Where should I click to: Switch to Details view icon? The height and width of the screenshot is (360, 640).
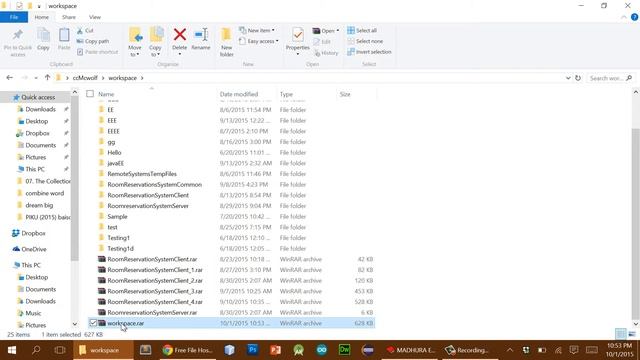tap(620, 334)
